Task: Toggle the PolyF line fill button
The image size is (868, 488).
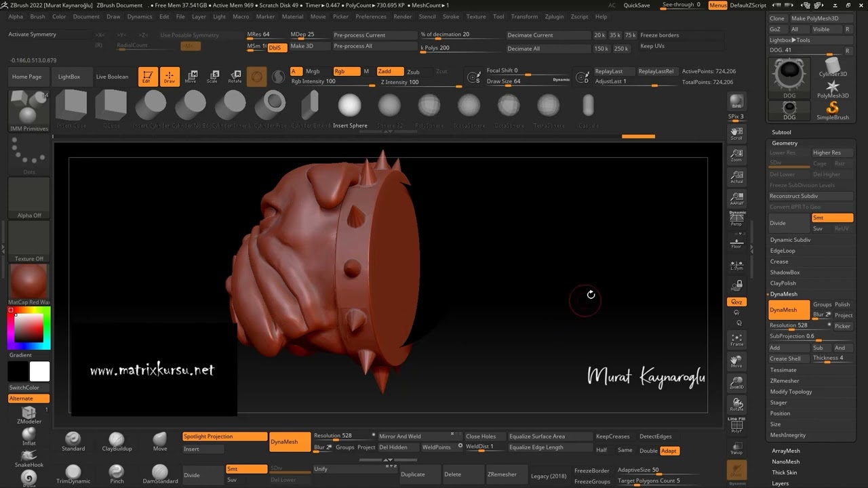Action: pos(736,425)
